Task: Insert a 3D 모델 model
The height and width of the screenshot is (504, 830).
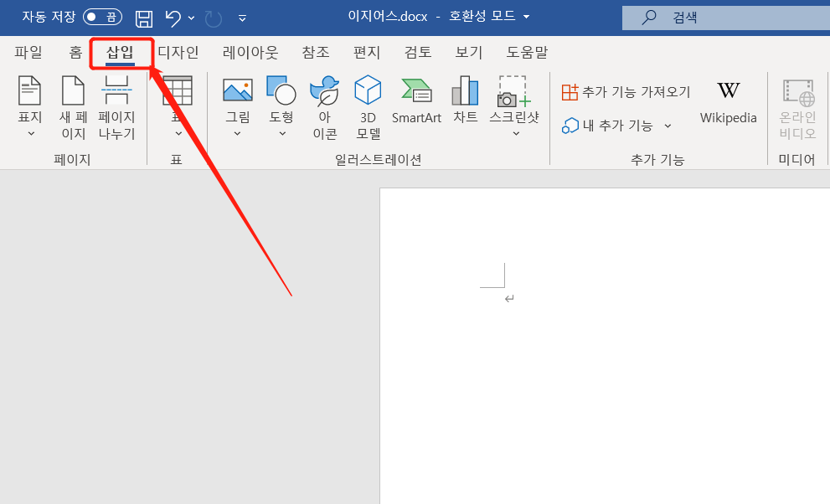Action: coord(368,105)
